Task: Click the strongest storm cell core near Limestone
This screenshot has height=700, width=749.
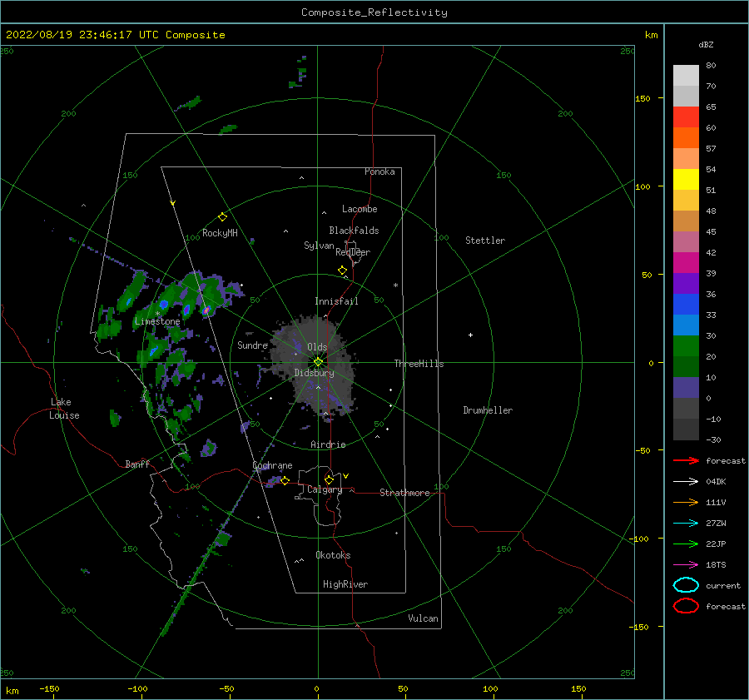Action: pos(206,310)
